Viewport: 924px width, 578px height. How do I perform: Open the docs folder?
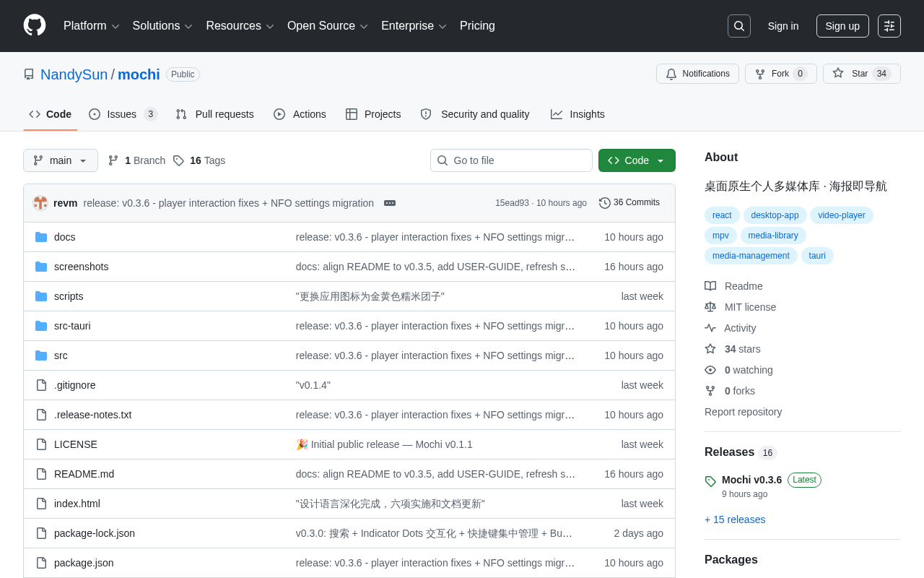64,237
